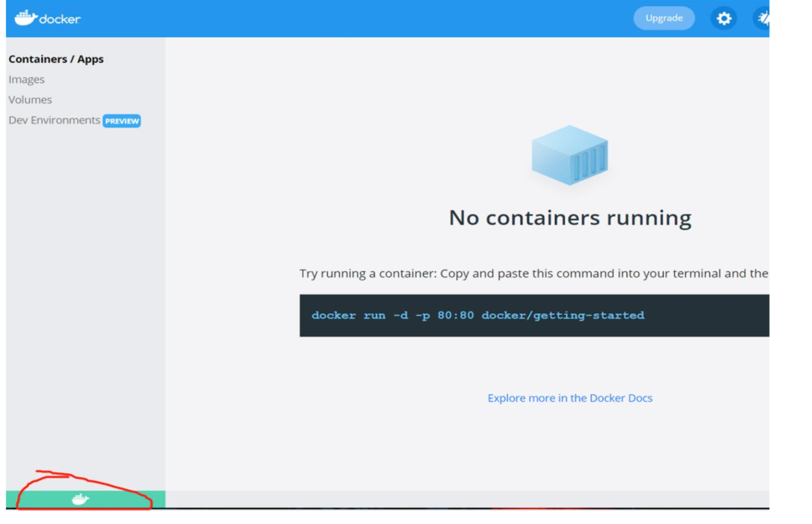The width and height of the screenshot is (812, 524).
Task: Open the Images section
Action: tap(27, 79)
